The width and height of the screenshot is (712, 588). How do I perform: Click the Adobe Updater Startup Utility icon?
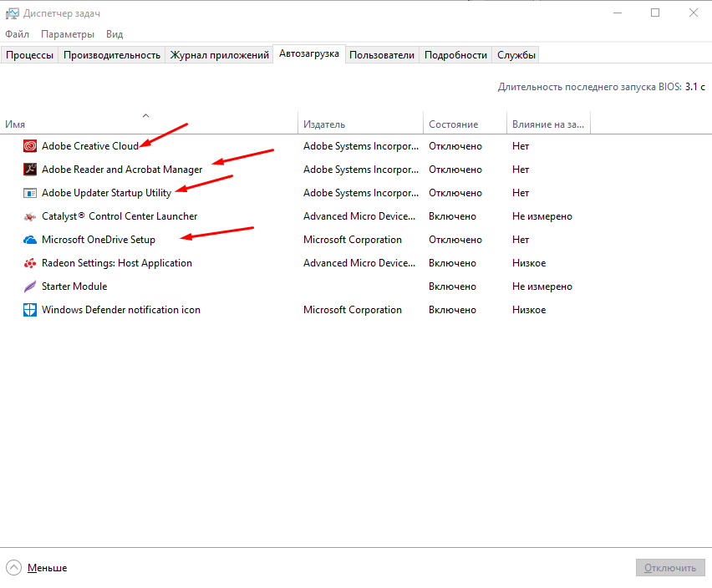coord(30,193)
